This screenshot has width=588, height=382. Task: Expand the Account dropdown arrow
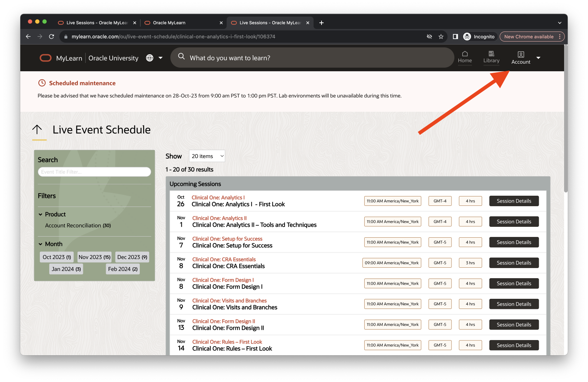coord(538,58)
